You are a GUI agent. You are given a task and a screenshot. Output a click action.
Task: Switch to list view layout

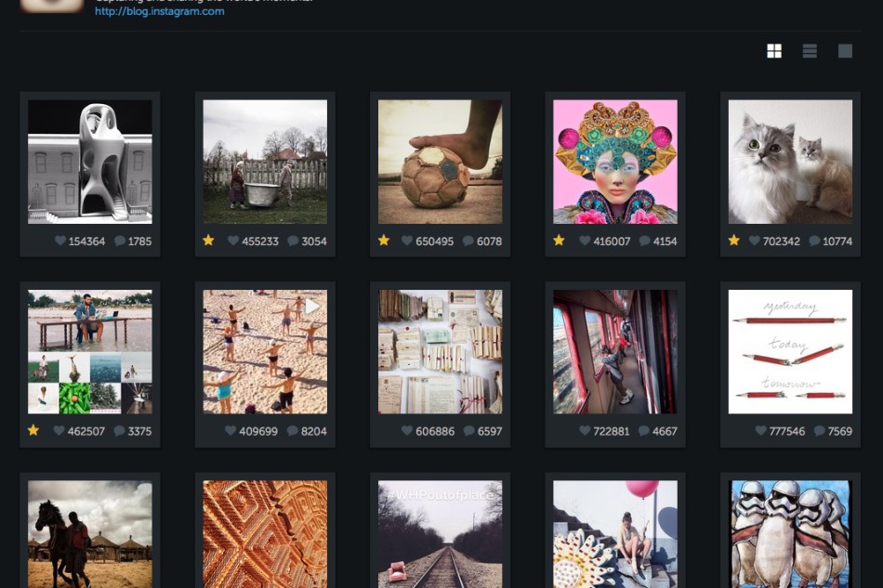[810, 51]
